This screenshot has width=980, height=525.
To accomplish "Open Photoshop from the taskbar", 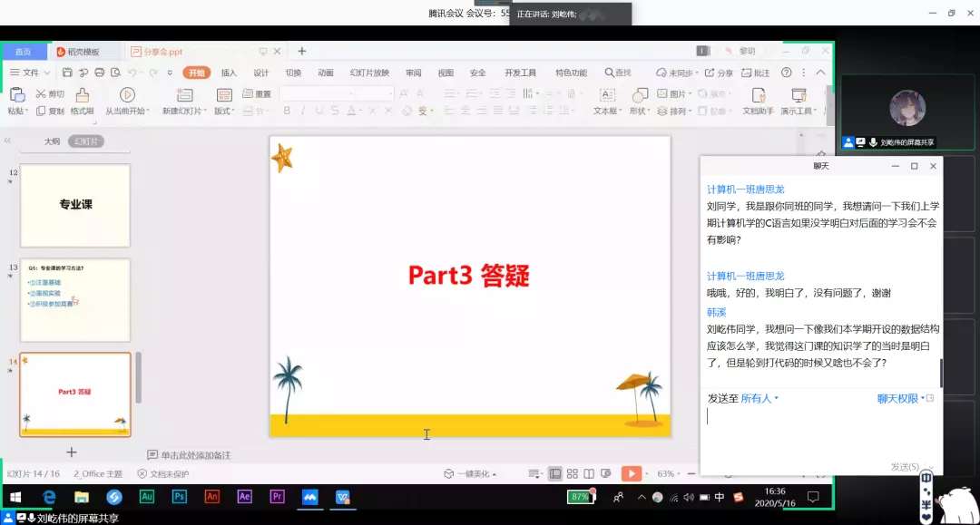I will [179, 497].
